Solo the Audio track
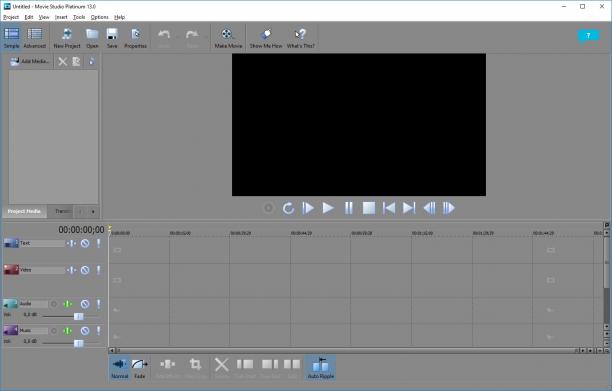The width and height of the screenshot is (612, 391). [98, 304]
